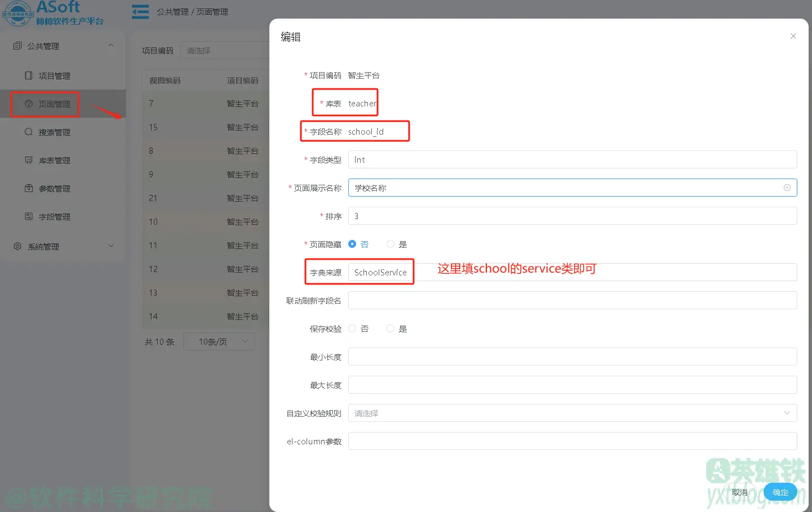This screenshot has width=812, height=512.
Task: Expand the 系统管理 menu chevron
Action: 111,246
